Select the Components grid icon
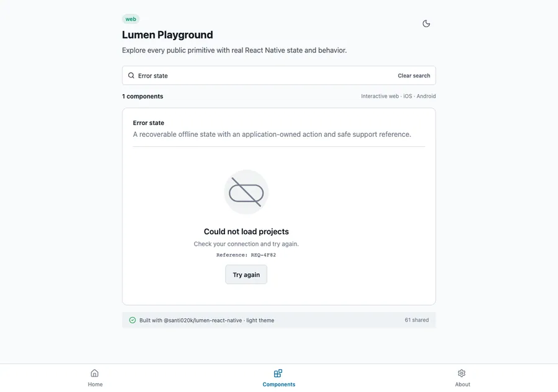Screen dimensions: 558x392 click(278, 373)
